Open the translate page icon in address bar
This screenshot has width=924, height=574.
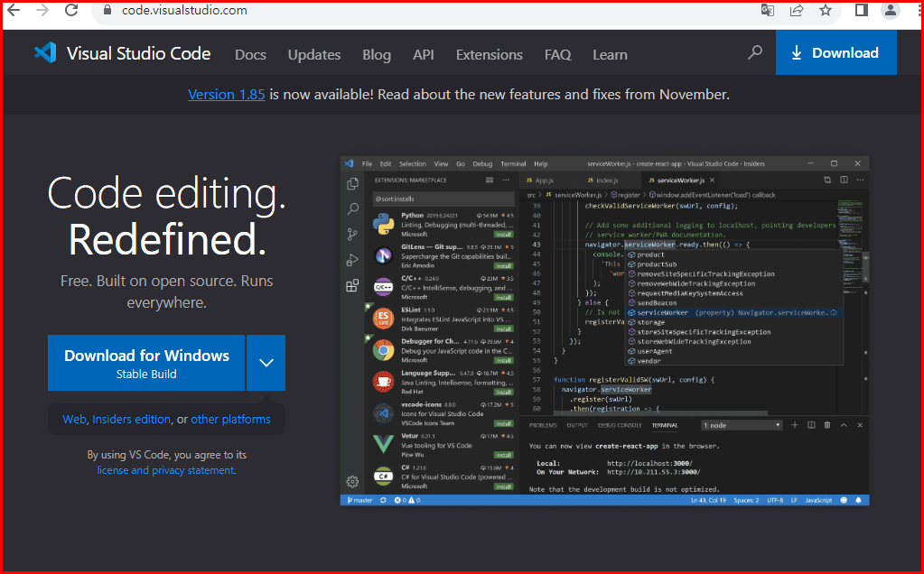(x=767, y=10)
